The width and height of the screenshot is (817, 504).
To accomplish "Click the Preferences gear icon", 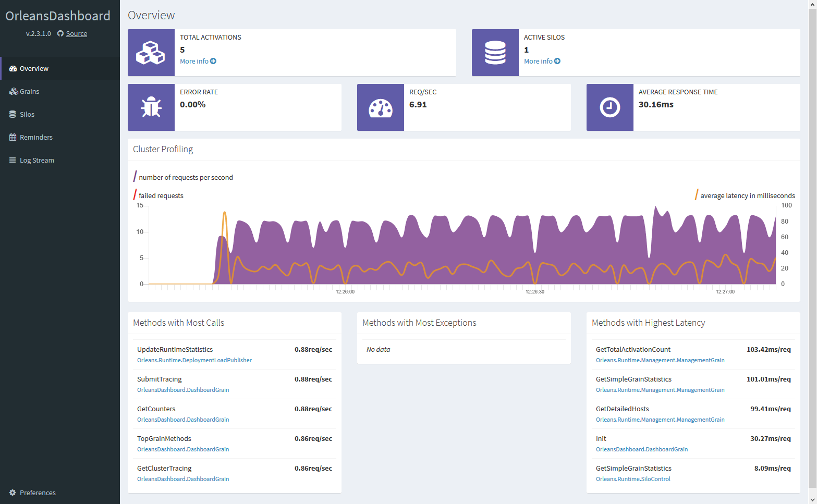I will (13, 493).
